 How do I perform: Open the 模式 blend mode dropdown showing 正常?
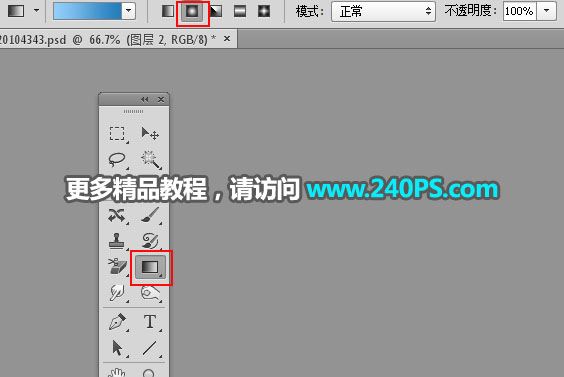click(x=383, y=12)
